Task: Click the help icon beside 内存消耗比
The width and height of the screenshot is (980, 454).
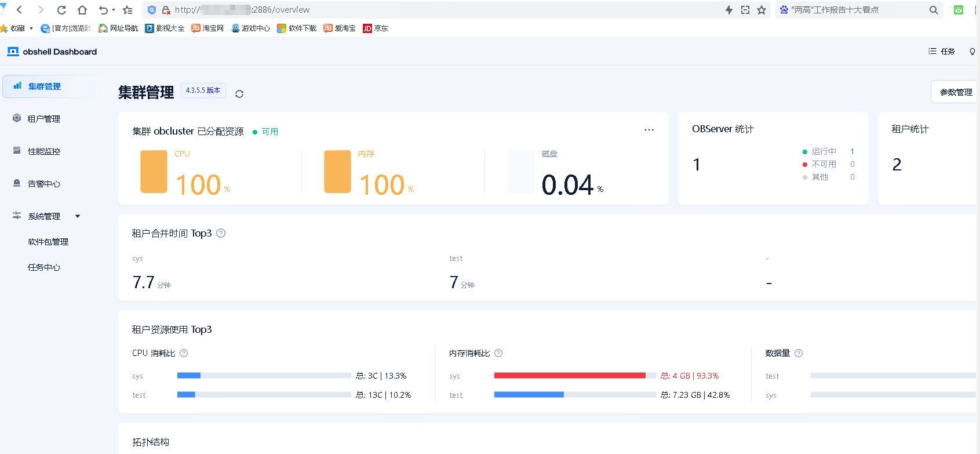Action: [x=498, y=353]
